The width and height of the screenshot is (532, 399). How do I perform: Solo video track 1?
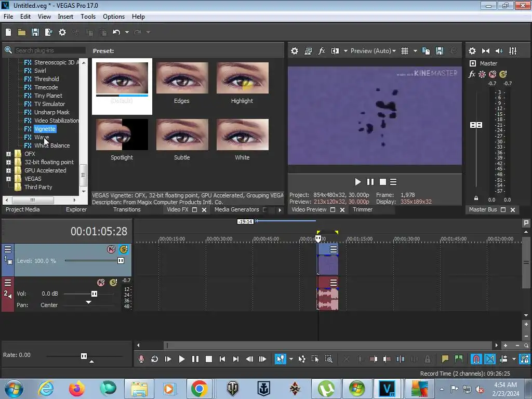coord(123,249)
